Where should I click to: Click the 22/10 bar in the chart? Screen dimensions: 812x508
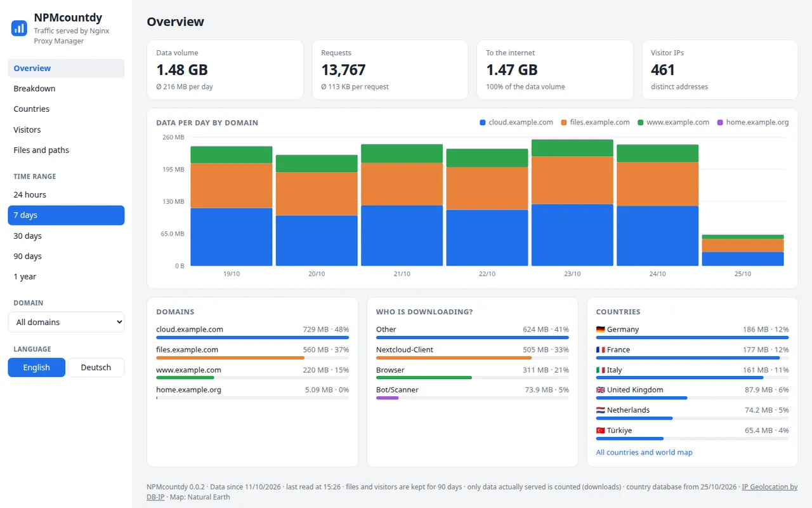[x=487, y=208]
